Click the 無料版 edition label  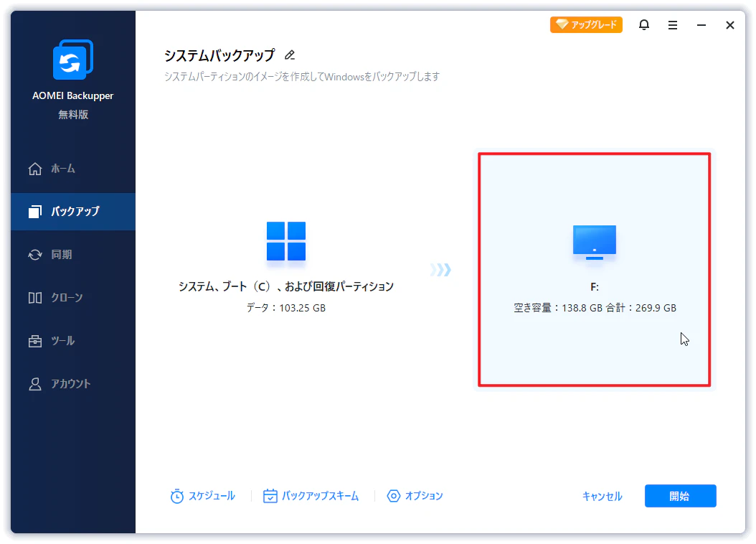tap(73, 115)
